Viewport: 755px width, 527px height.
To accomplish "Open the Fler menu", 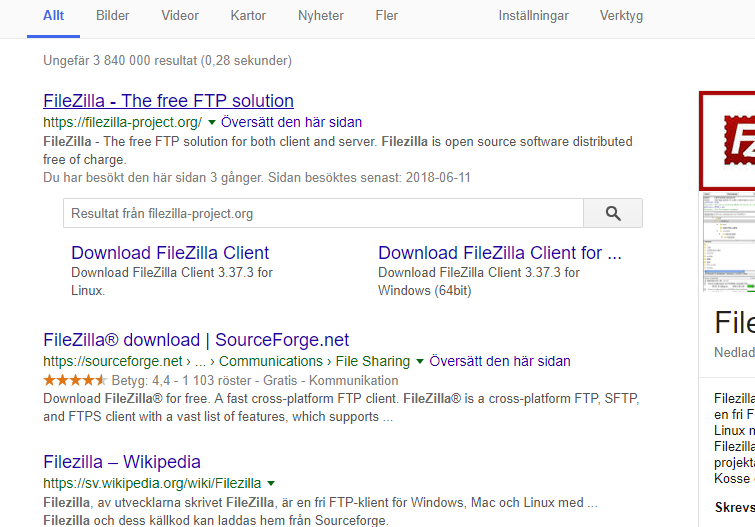I will coord(387,15).
